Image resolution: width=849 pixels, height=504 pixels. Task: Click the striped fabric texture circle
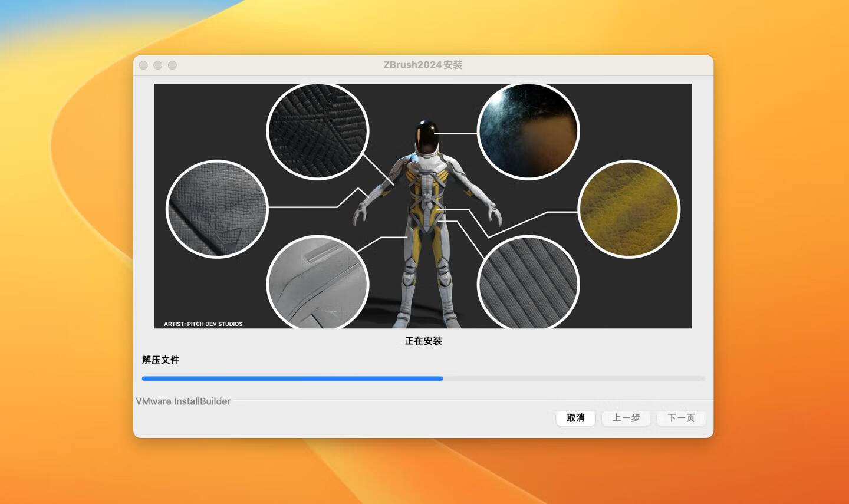(528, 282)
